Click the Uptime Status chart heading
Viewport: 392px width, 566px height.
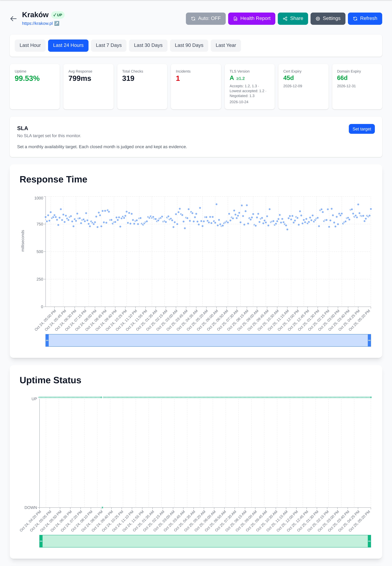(50, 380)
